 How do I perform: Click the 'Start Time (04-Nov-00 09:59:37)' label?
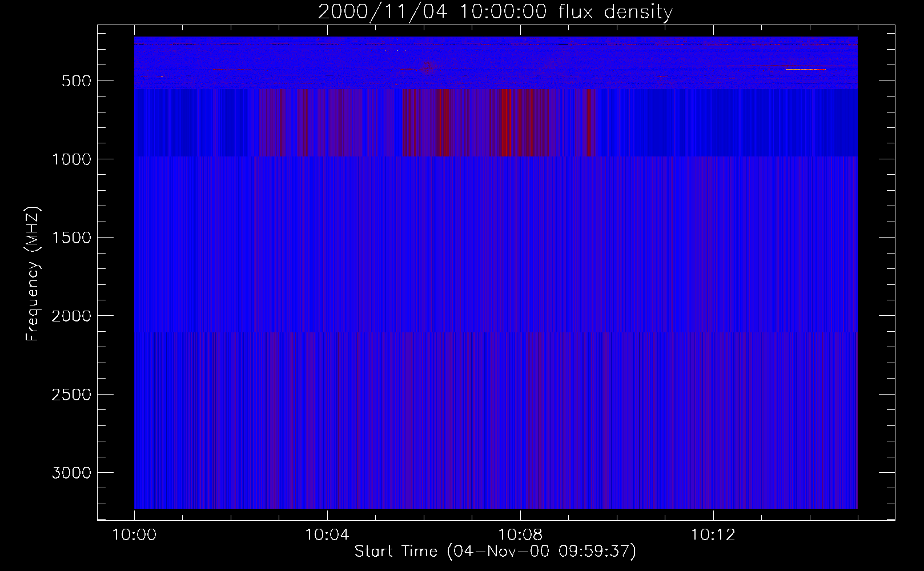tap(495, 551)
